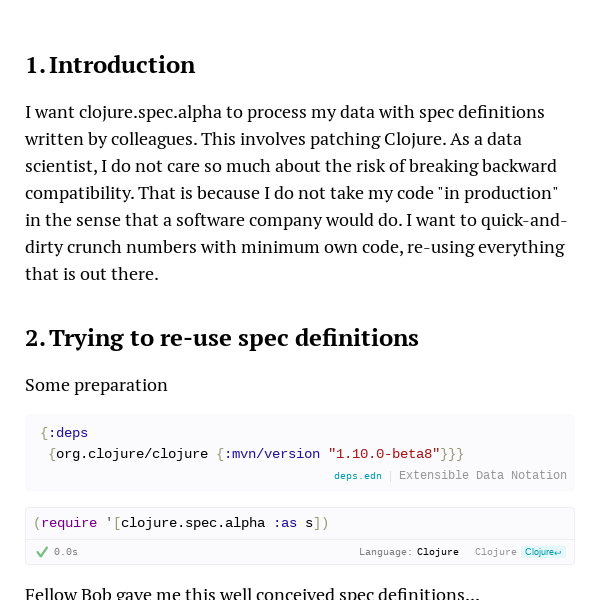Click the :as keyword in code cell
The image size is (600, 600).
tap(285, 523)
